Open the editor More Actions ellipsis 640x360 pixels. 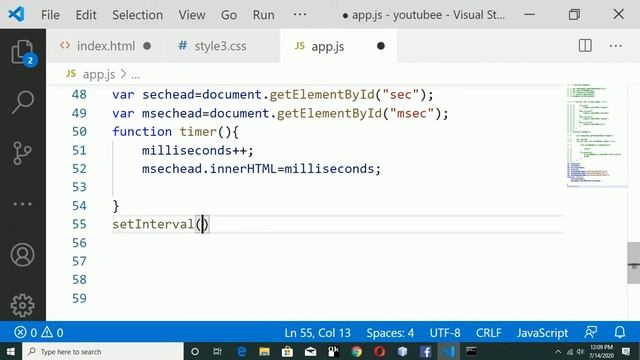click(x=616, y=46)
